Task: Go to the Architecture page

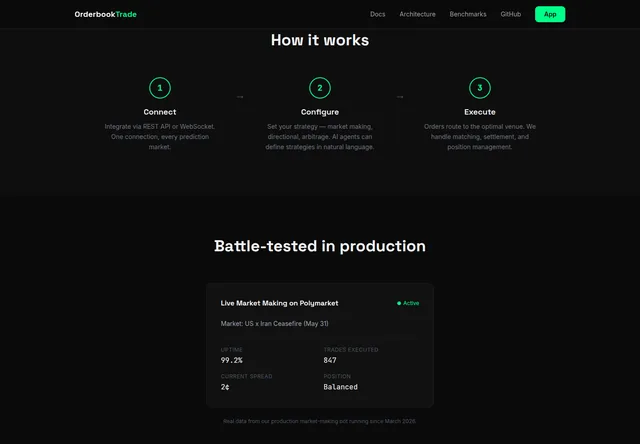Action: [417, 14]
